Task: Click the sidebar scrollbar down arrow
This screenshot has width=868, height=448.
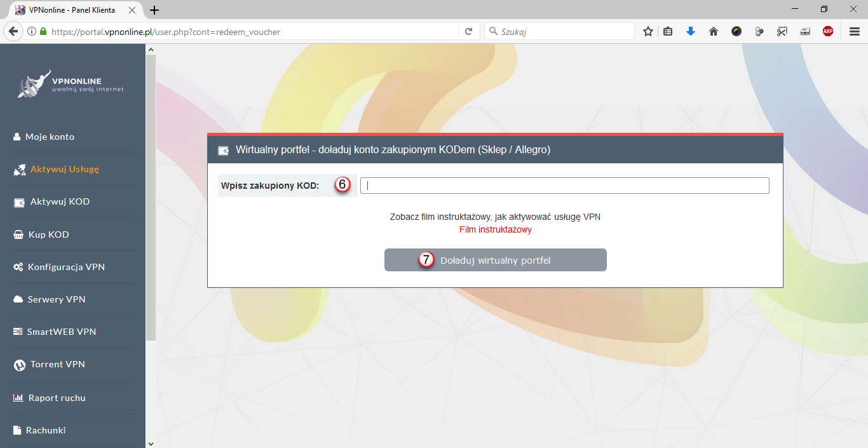Action: coord(151,443)
